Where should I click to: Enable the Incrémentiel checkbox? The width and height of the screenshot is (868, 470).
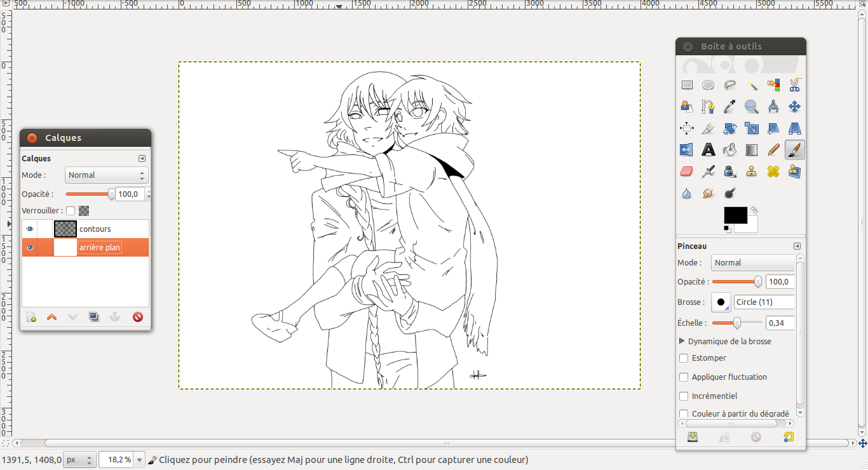tap(684, 396)
